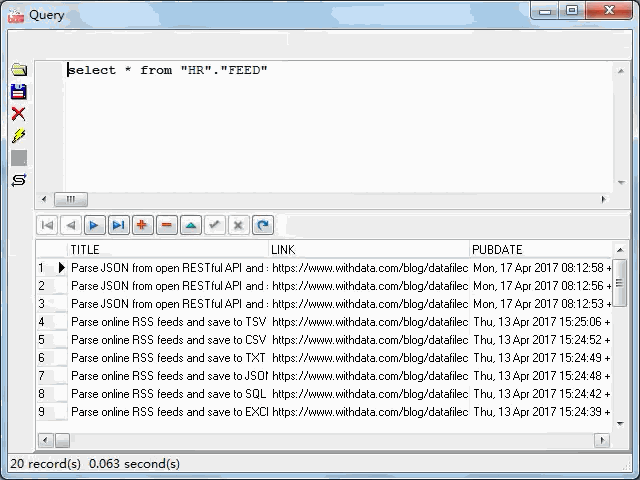Maximize the Query window
This screenshot has height=480, width=640.
(x=572, y=10)
